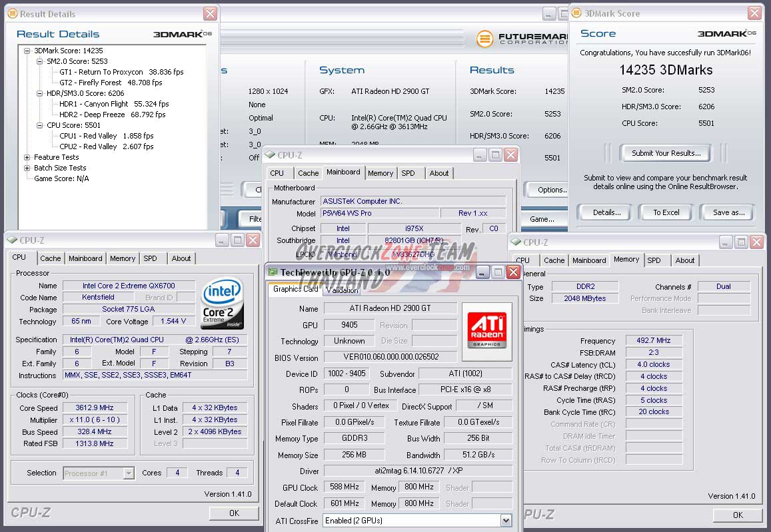Select Graphics Card tab in GPU-Z
The width and height of the screenshot is (771, 532).
(x=295, y=289)
